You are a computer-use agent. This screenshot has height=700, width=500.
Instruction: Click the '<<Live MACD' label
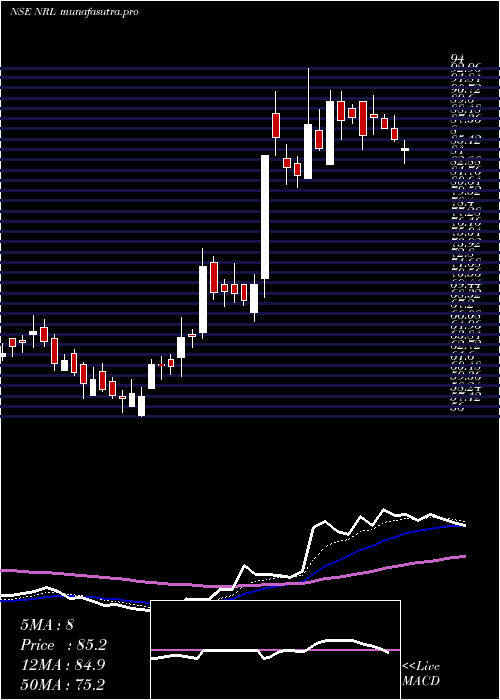421,674
